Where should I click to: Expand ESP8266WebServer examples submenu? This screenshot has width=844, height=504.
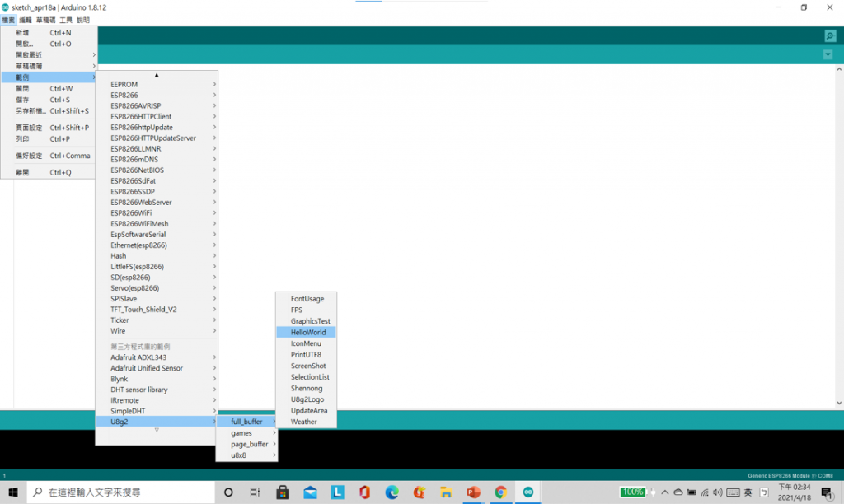click(157, 203)
